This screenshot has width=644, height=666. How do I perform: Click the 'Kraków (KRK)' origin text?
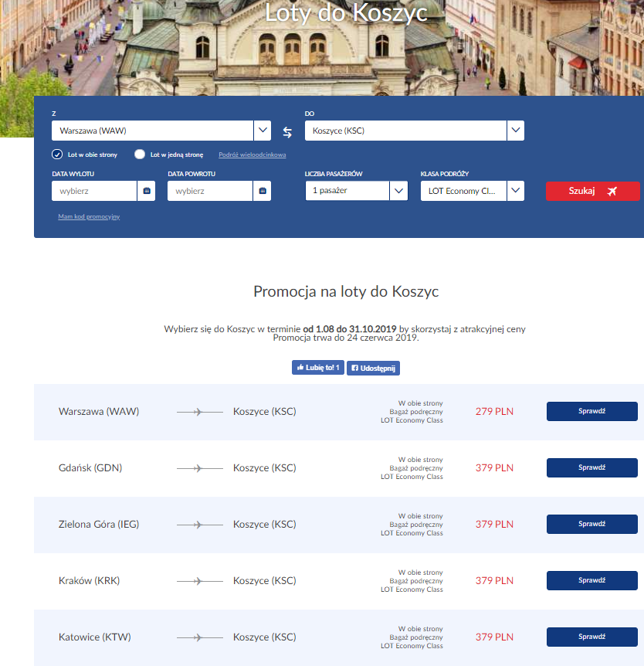point(89,581)
